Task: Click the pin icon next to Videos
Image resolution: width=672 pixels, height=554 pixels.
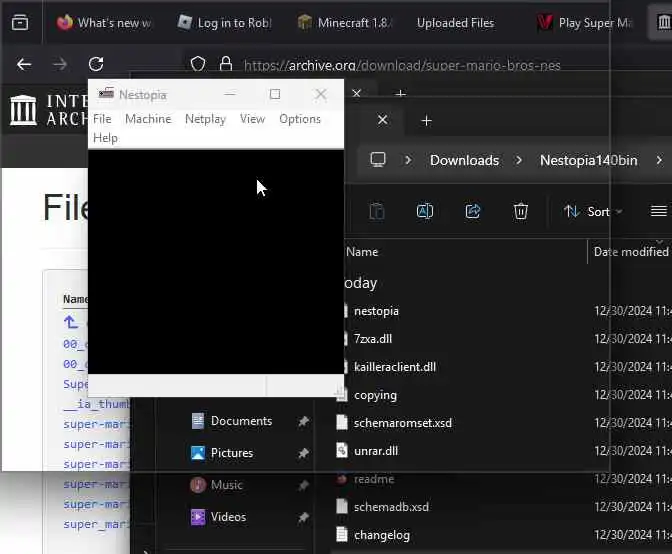Action: pyautogui.click(x=303, y=518)
